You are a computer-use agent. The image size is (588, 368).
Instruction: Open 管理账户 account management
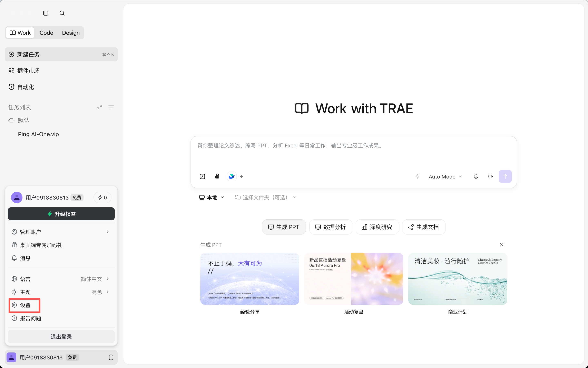point(61,232)
